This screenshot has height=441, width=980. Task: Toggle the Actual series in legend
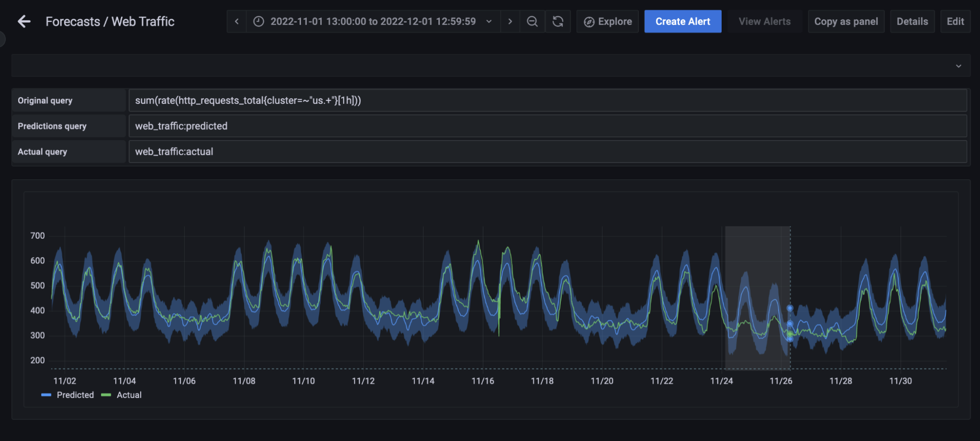click(x=128, y=395)
